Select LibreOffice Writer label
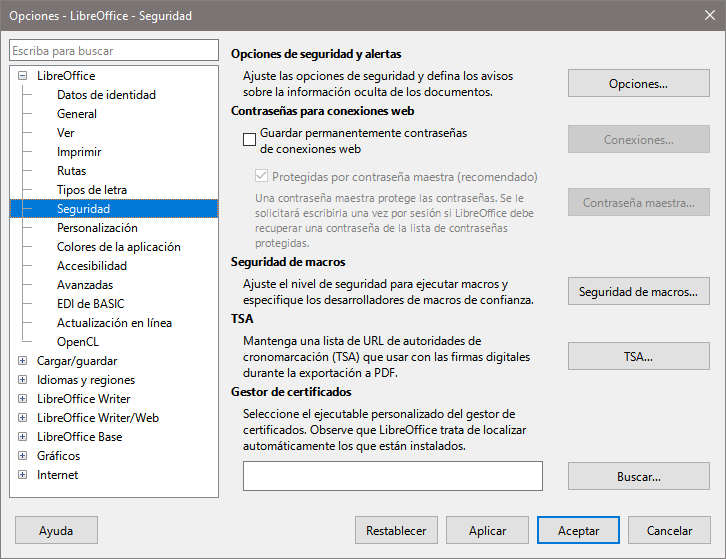Viewport: 726px width, 559px height. (x=83, y=399)
